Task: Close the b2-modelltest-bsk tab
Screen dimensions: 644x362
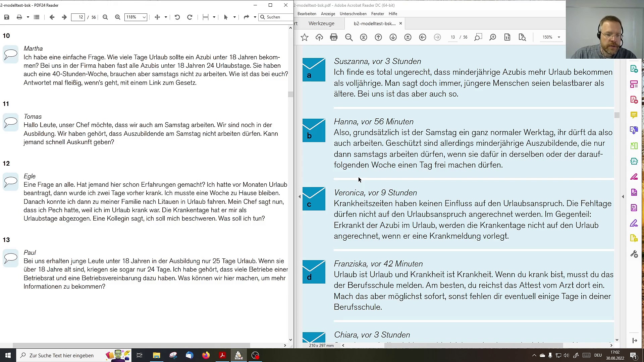Action: point(400,23)
